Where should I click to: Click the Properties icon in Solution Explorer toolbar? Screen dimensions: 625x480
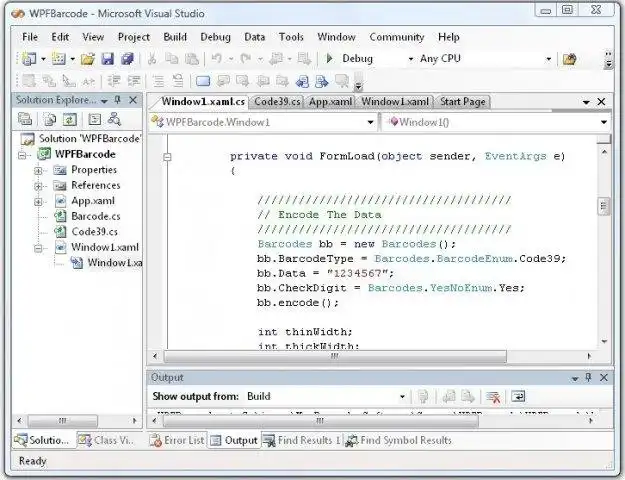click(x=25, y=119)
